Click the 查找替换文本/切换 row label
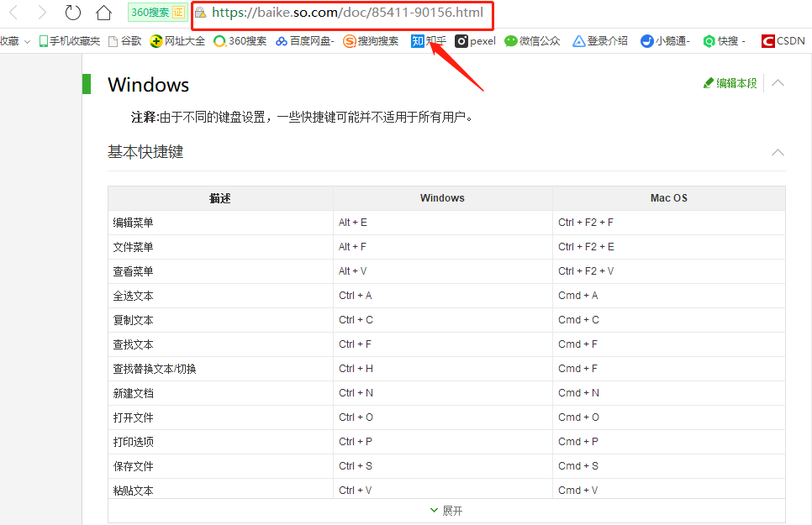The height and width of the screenshot is (525, 812). pos(155,369)
